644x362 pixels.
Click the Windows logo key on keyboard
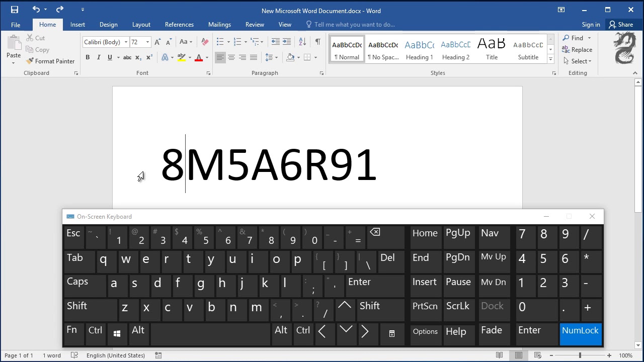point(117,333)
